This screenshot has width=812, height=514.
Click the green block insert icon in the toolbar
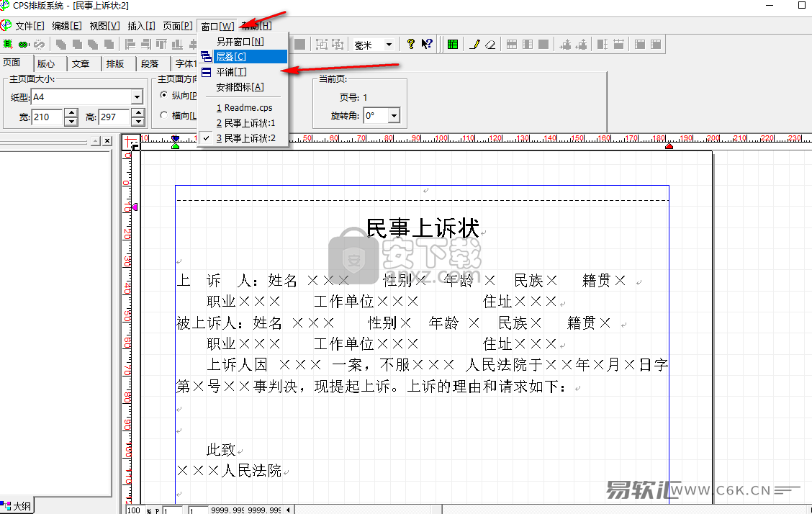8,44
